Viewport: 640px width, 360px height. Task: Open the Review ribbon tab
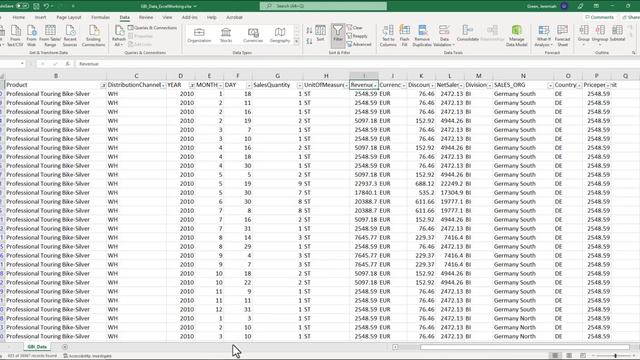146,18
